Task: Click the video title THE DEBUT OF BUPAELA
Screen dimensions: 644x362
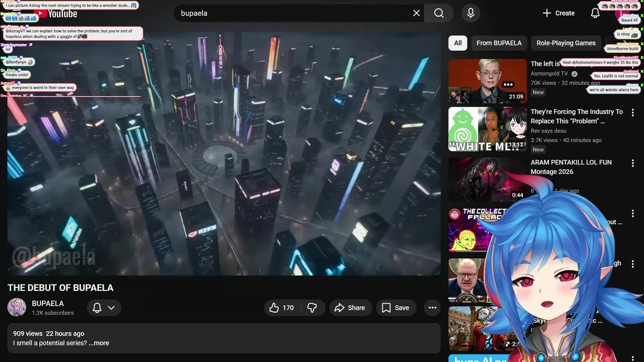Action: tap(60, 288)
